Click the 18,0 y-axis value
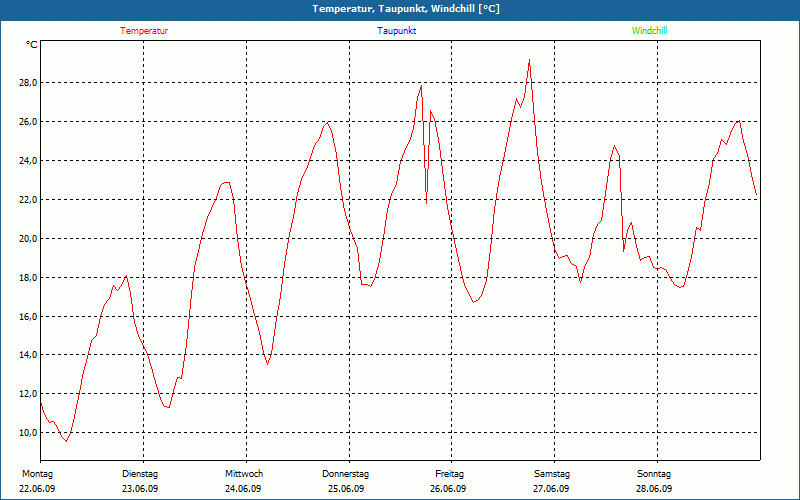The width and height of the screenshot is (800, 500). coord(28,278)
